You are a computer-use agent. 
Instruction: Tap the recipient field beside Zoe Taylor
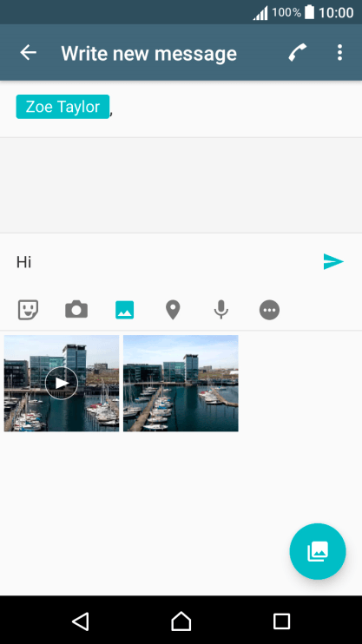click(236, 108)
